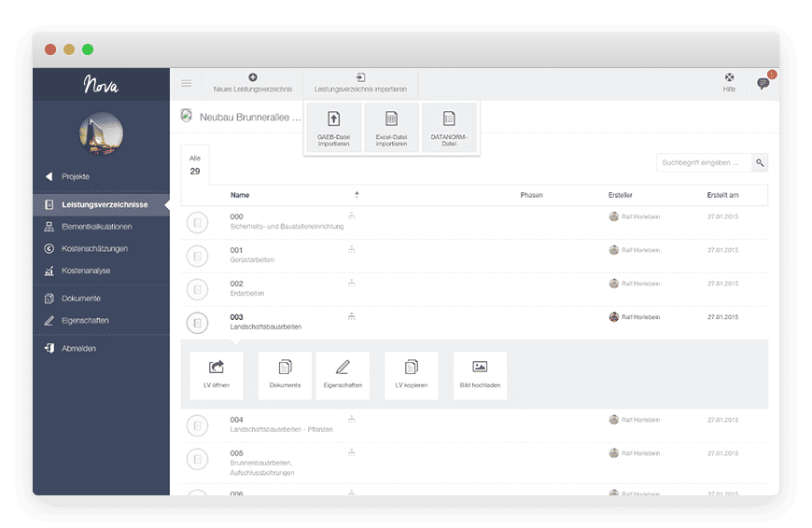The height and width of the screenshot is (528, 812).
Task: Click project title Neubau Brunnerallee
Action: 250,118
